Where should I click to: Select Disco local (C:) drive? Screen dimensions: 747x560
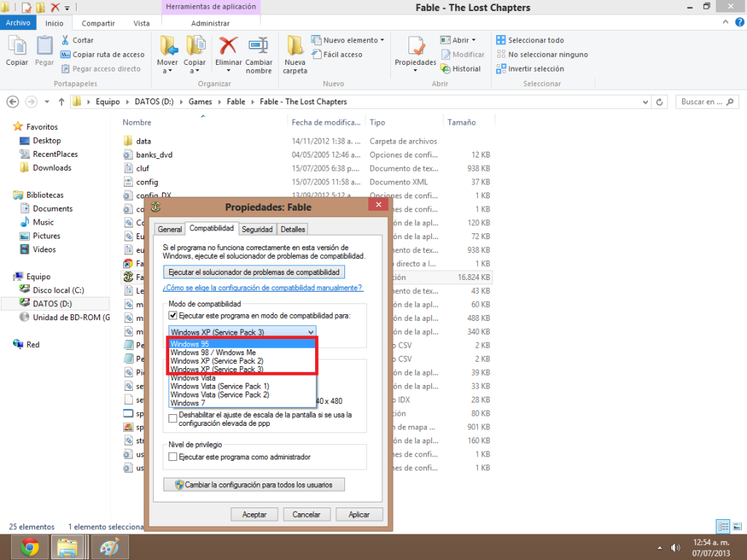58,290
